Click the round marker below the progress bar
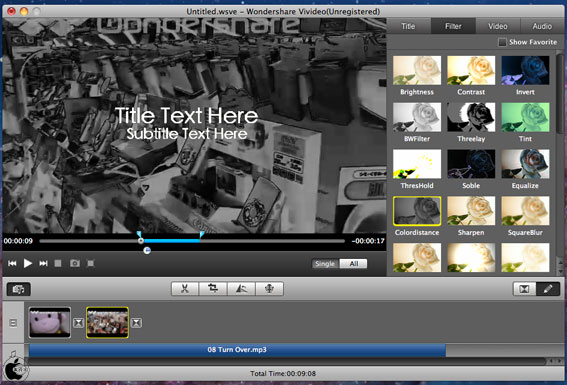This screenshot has height=385, width=567. [147, 250]
